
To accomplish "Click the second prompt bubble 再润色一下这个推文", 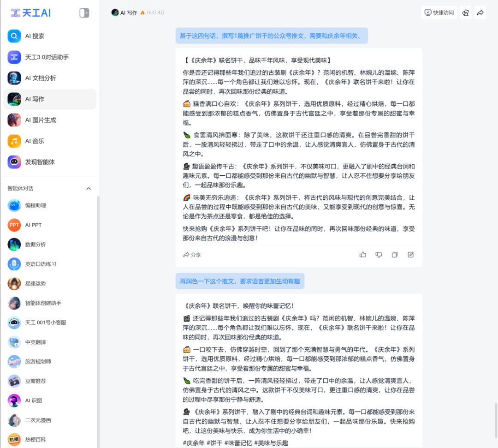I will [x=240, y=281].
